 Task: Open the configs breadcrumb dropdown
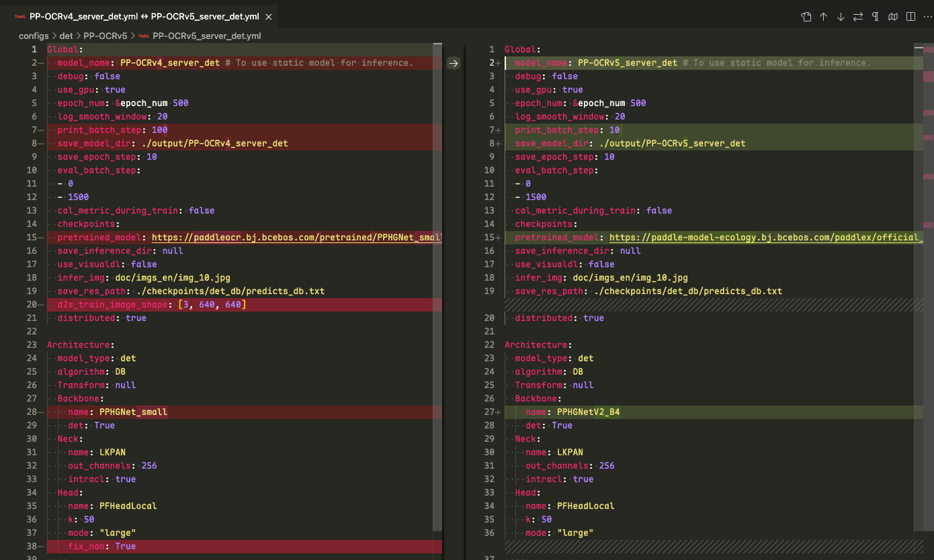(34, 36)
